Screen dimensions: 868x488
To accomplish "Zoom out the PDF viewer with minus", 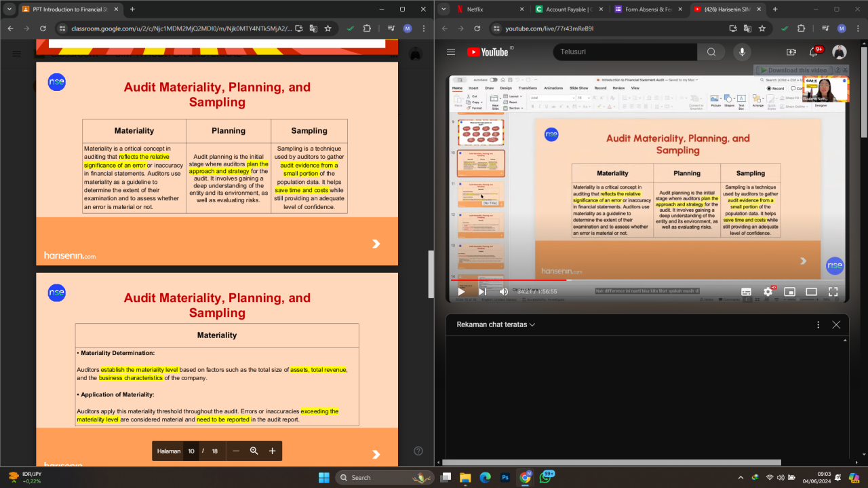I will (236, 451).
